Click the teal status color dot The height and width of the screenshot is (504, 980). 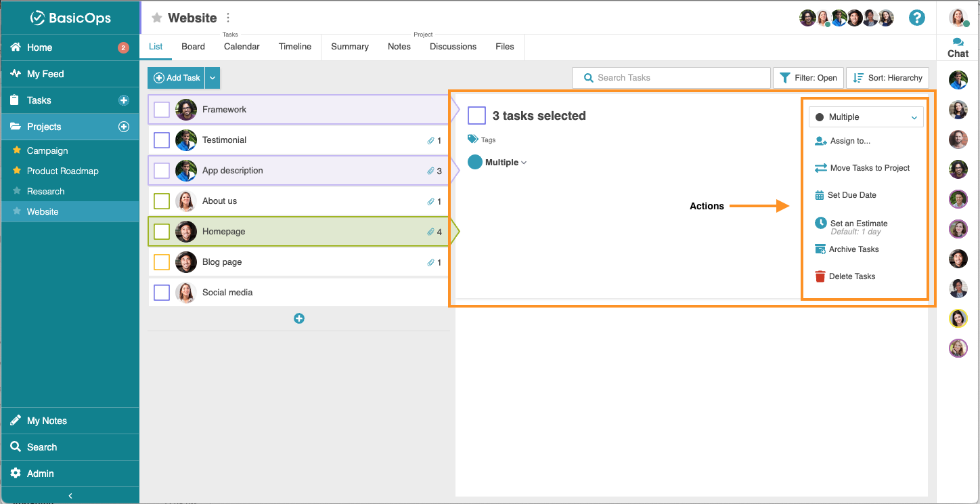click(474, 162)
